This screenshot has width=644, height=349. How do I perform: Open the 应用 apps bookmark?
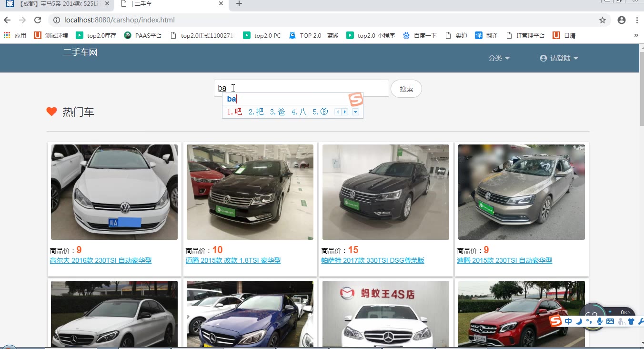(15, 35)
